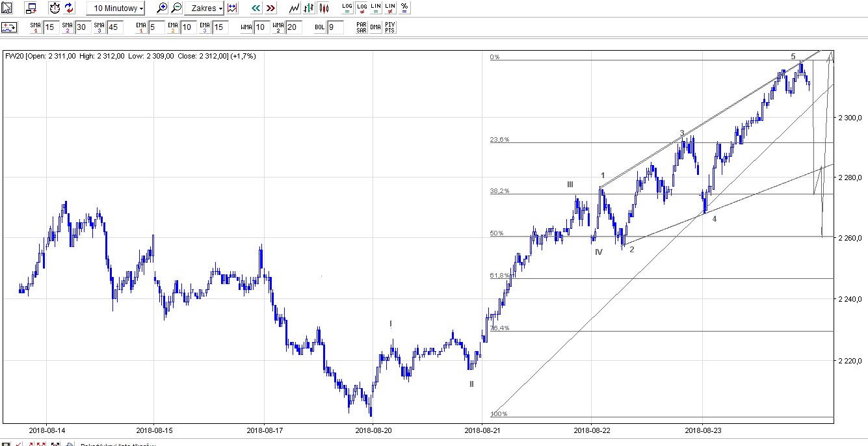Click the red-blue refresh arrows icon
The image size is (868, 446).
point(69,8)
